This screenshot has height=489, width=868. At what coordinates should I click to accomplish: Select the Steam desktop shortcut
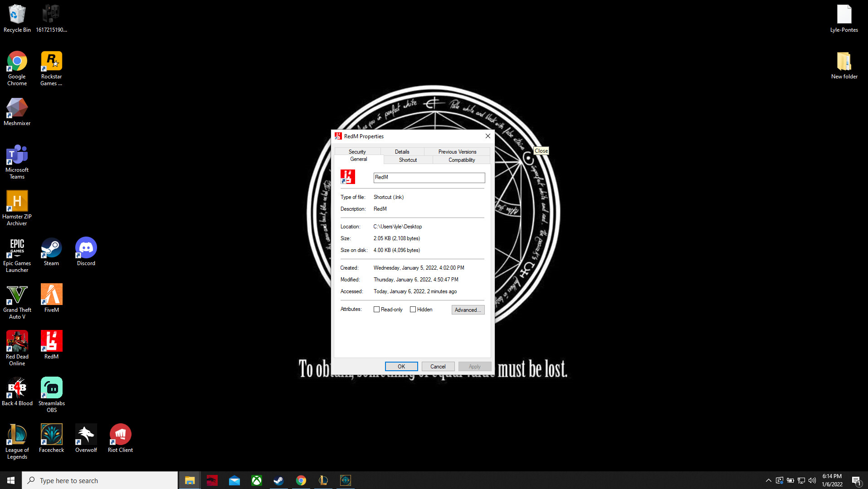click(x=51, y=252)
